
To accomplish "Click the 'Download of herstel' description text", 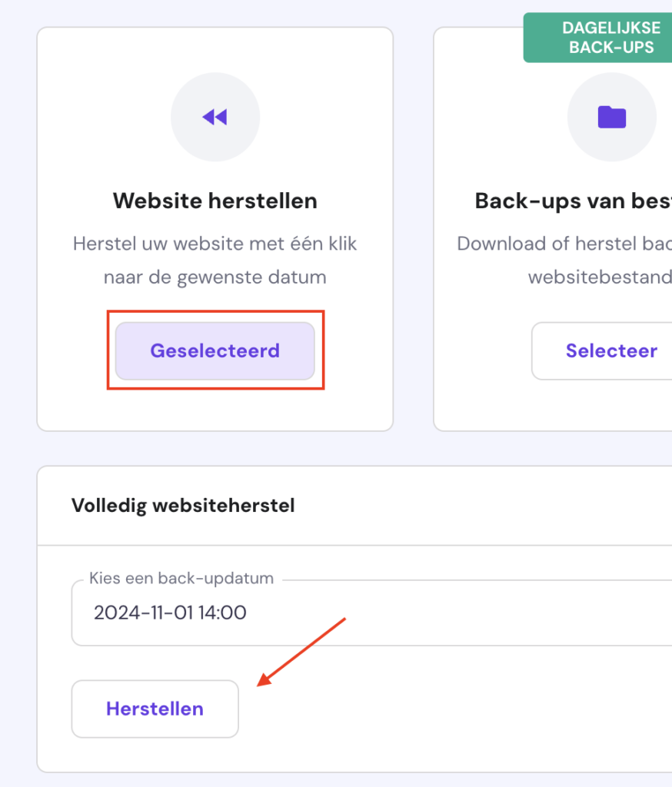I will (564, 244).
